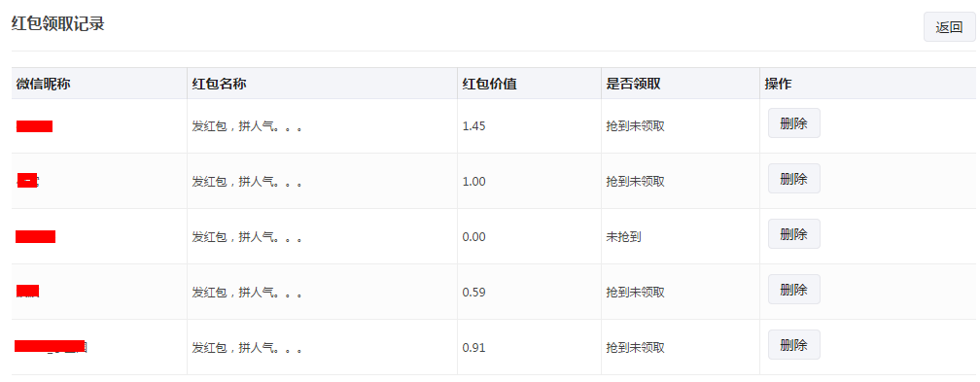Delete the 未抢到 record row

click(x=793, y=234)
